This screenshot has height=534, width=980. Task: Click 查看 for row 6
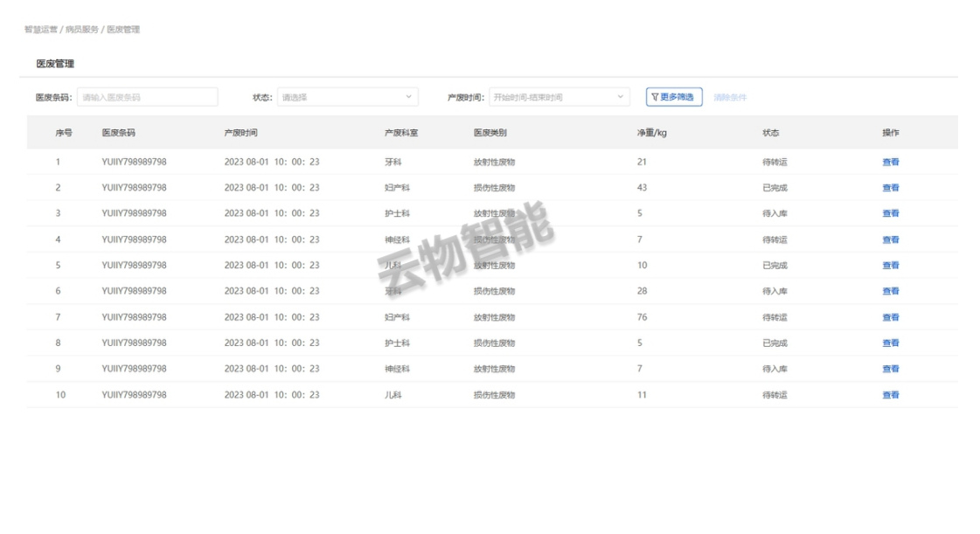coord(891,291)
